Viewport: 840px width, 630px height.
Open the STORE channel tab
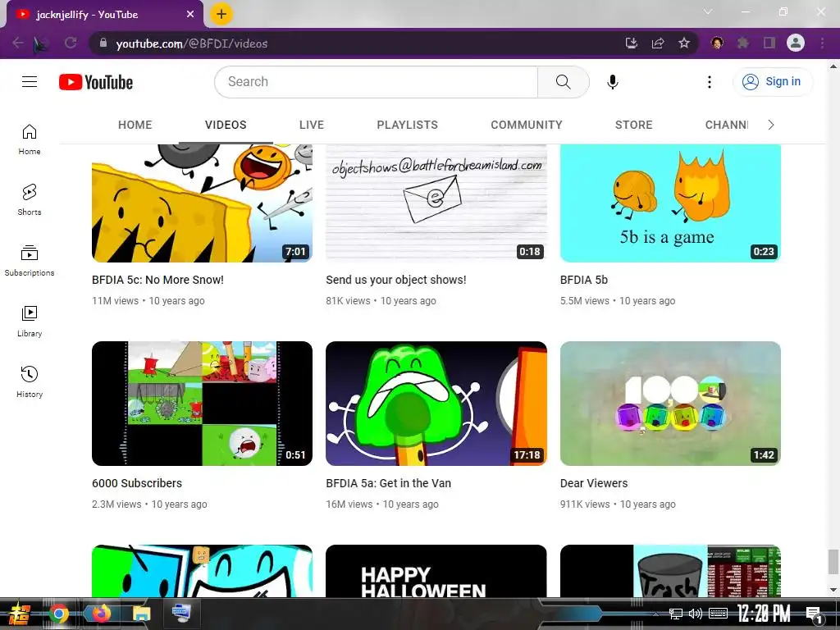634,125
